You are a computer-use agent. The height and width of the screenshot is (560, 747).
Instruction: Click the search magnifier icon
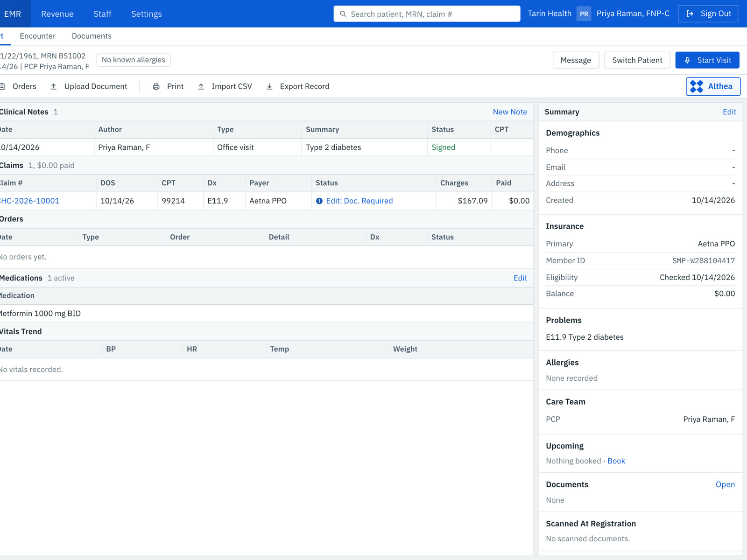coord(343,14)
